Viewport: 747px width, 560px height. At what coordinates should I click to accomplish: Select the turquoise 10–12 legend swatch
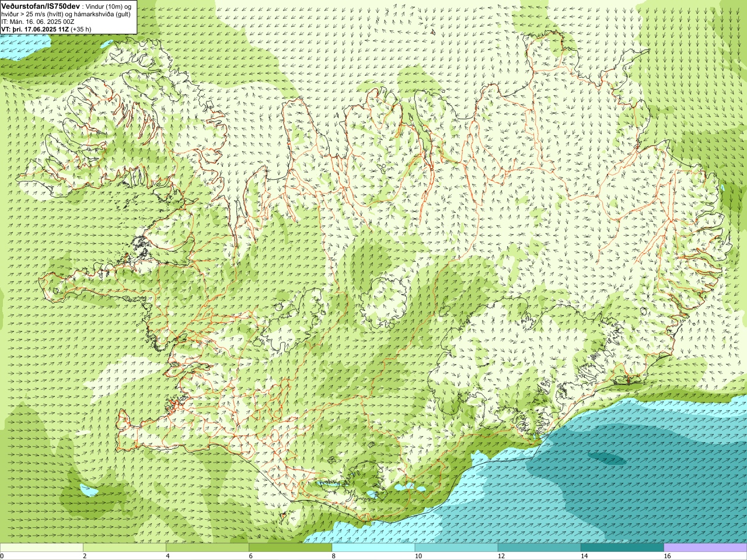click(x=456, y=547)
